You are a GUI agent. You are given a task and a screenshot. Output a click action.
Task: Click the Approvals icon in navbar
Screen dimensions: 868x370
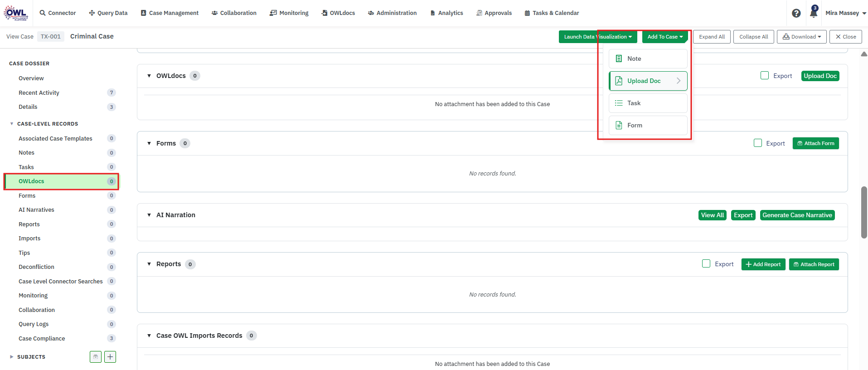[479, 13]
